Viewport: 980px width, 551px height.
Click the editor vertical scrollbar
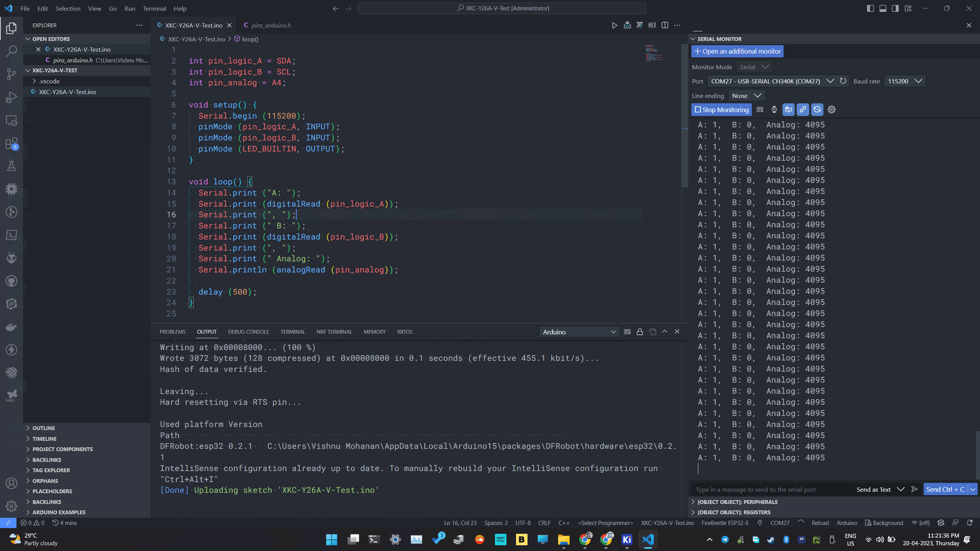[685, 115]
